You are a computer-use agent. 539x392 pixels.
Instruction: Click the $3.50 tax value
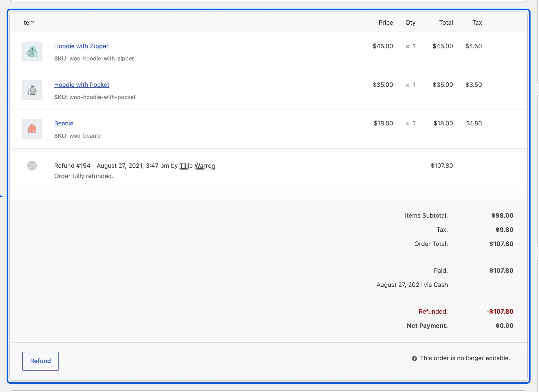(474, 85)
